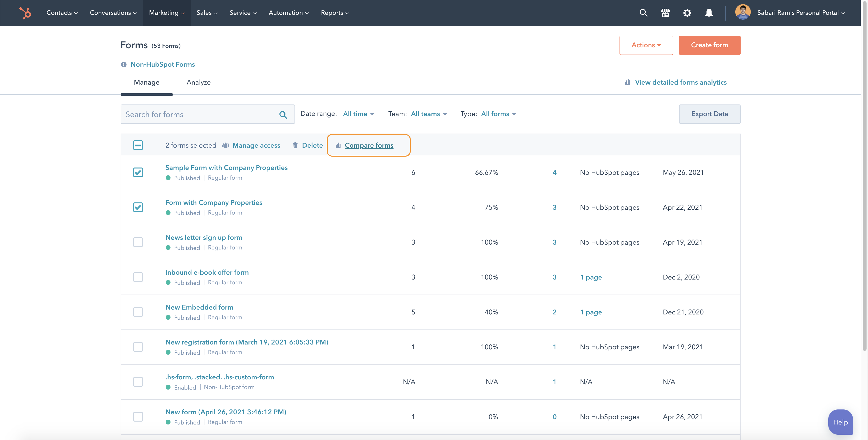Click the Delete action link
This screenshot has width=868, height=440.
312,145
